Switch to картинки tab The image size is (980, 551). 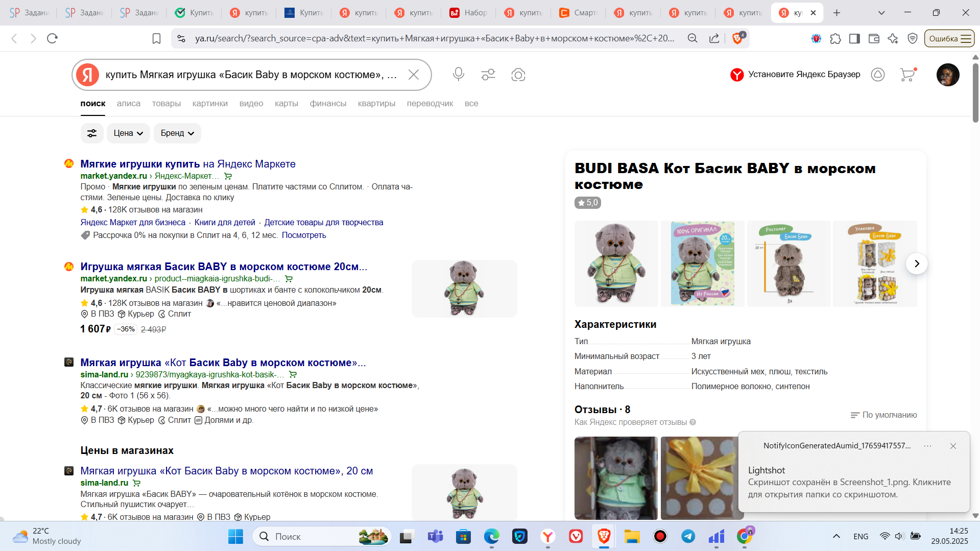(x=210, y=104)
